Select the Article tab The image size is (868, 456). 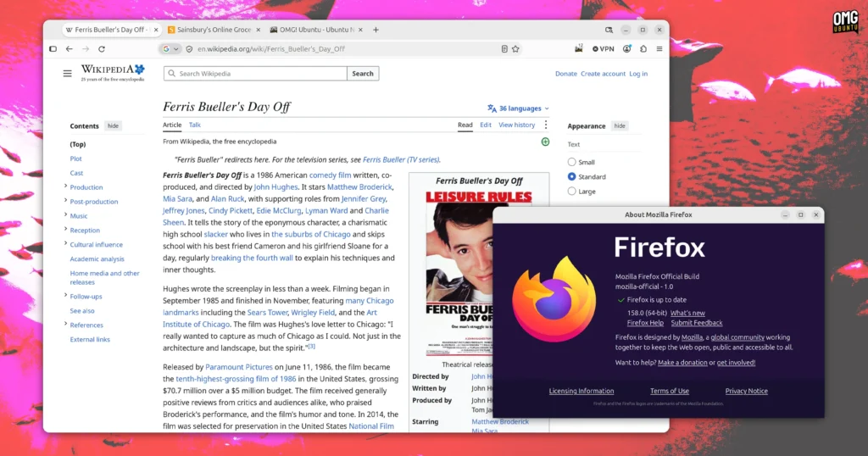(172, 125)
